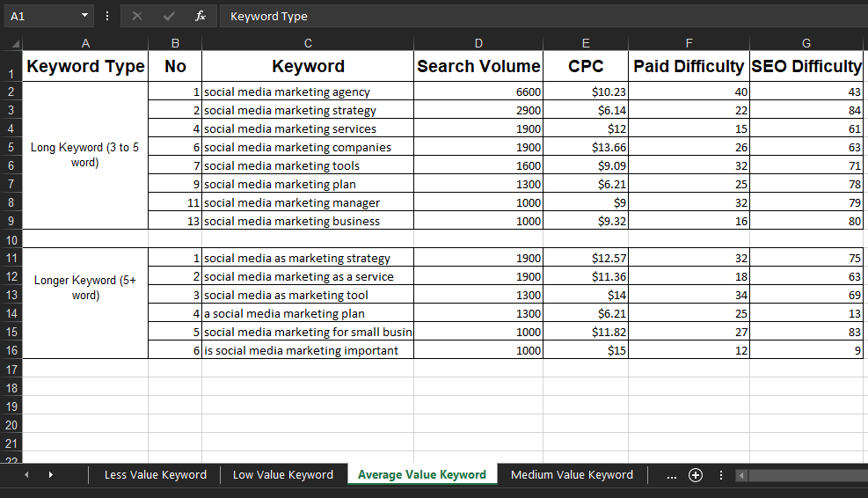The height and width of the screenshot is (498, 868).
Task: Open the Name Box dropdown arrow
Action: click(x=84, y=16)
